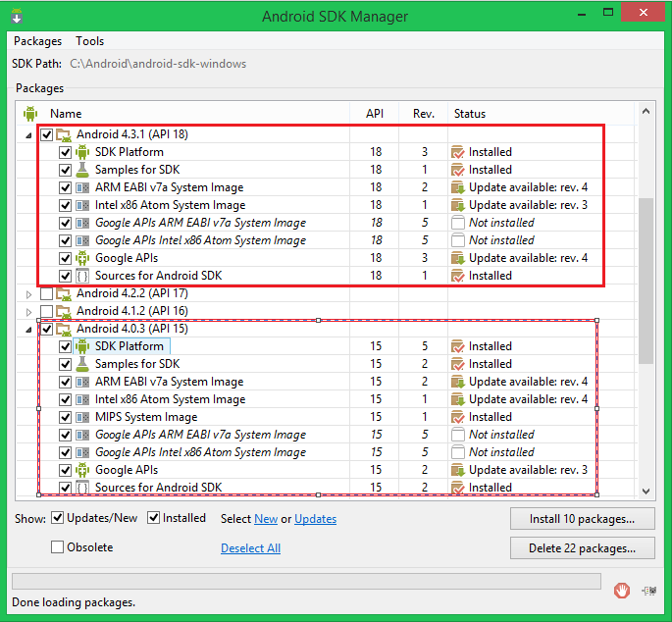The height and width of the screenshot is (622, 672).
Task: Uncheck the MIPS System Image checkbox
Action: (x=65, y=417)
